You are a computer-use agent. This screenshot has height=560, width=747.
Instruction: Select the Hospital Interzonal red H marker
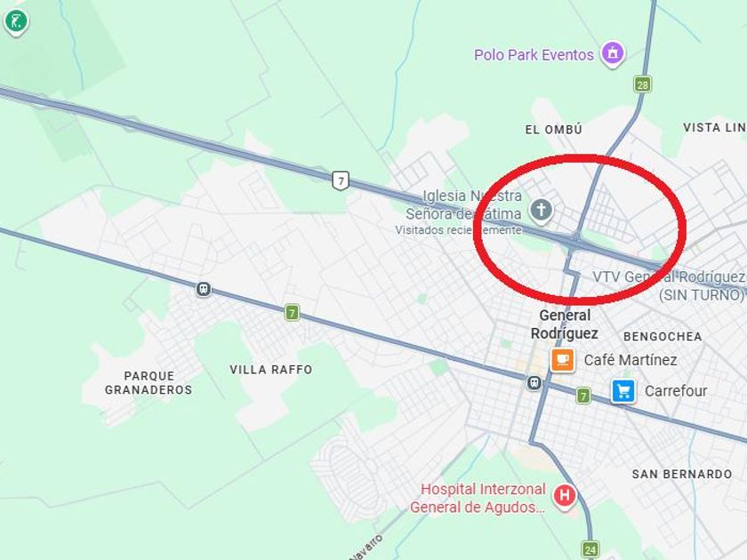click(565, 496)
